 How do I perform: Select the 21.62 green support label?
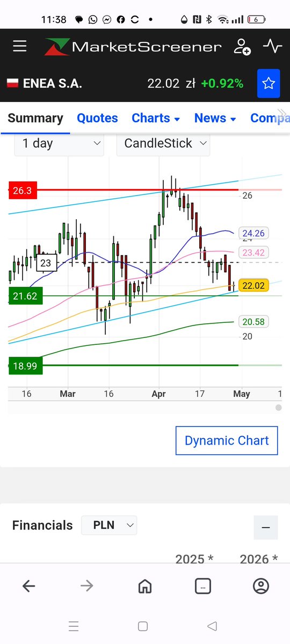pyautogui.click(x=25, y=296)
